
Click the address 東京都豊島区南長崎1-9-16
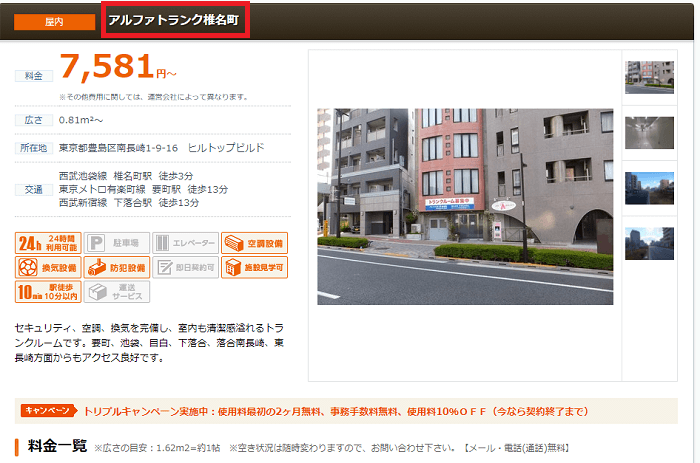(x=118, y=148)
